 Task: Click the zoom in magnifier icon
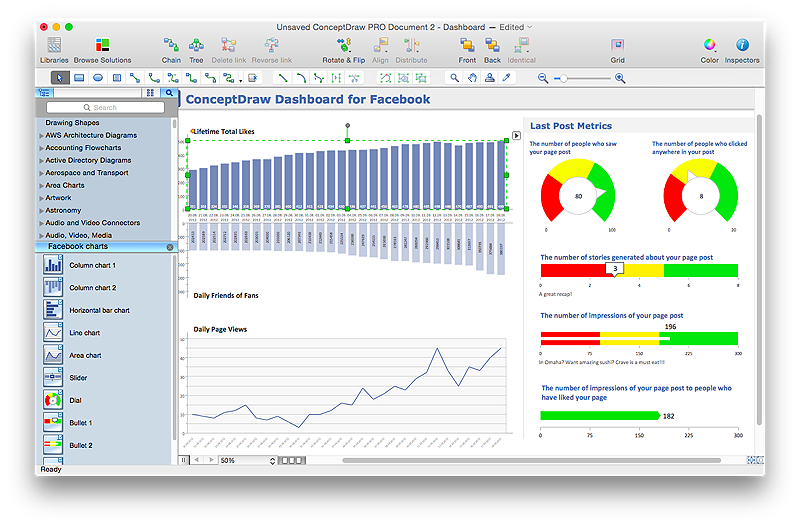coord(620,78)
